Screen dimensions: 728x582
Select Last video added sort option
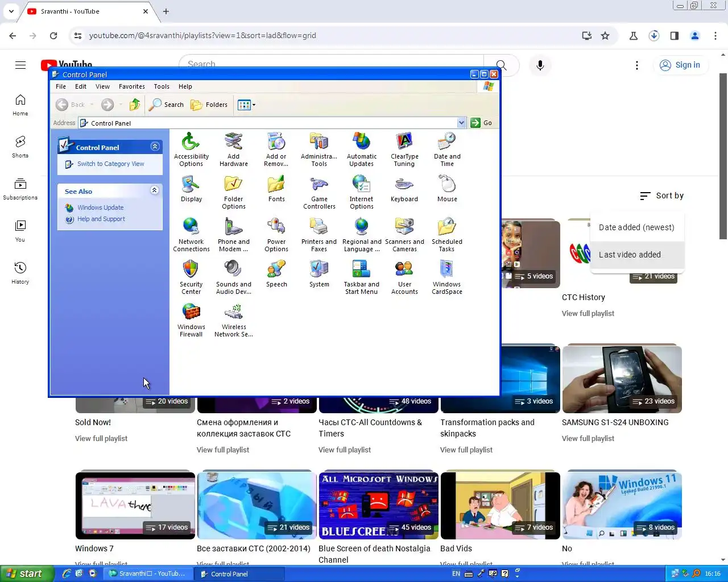637,255
